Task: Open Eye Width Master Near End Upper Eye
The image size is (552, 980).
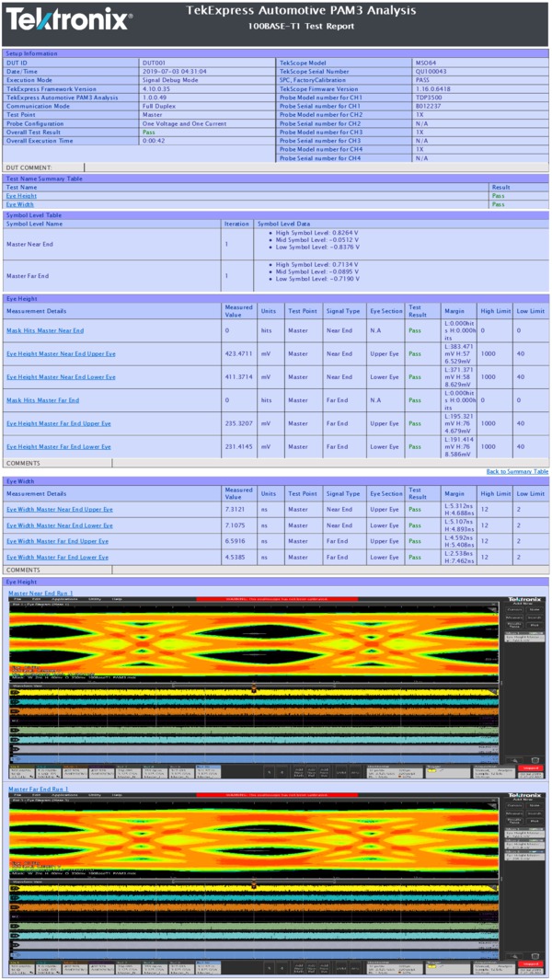Action: click(x=60, y=509)
